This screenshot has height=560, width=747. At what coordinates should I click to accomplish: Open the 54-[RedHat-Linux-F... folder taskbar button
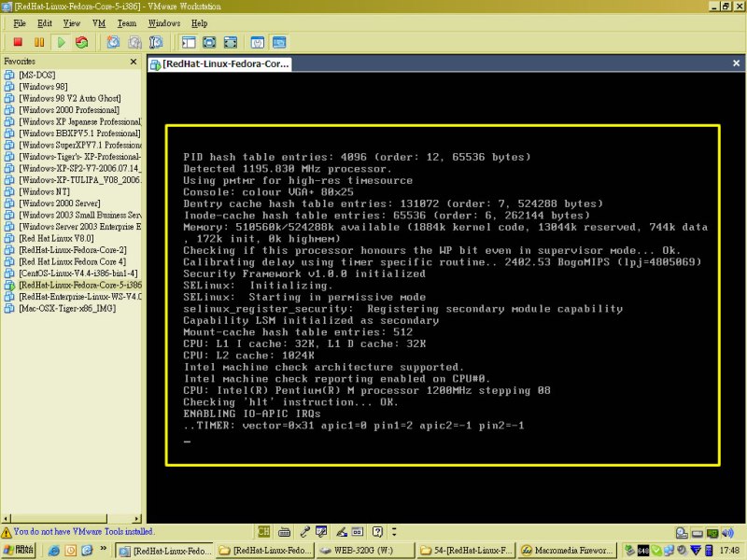(x=465, y=551)
